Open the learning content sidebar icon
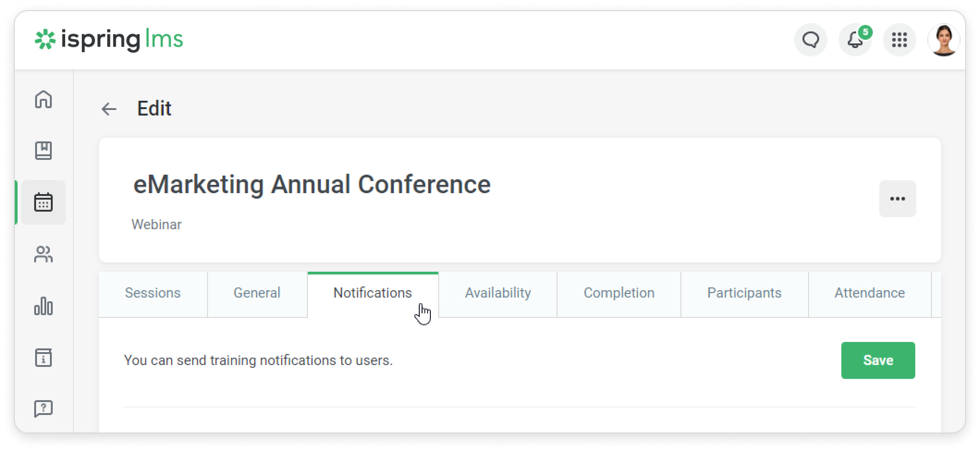980x451 pixels. [43, 151]
